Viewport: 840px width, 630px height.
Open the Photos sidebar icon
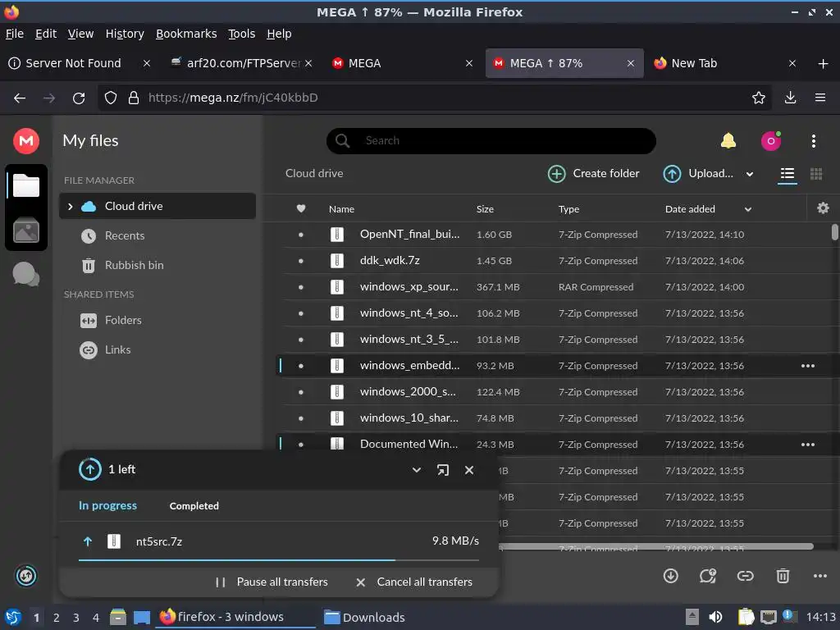[25, 231]
